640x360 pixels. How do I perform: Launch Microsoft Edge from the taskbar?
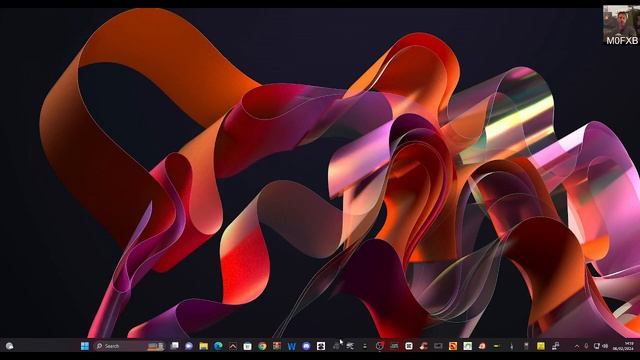pos(218,346)
